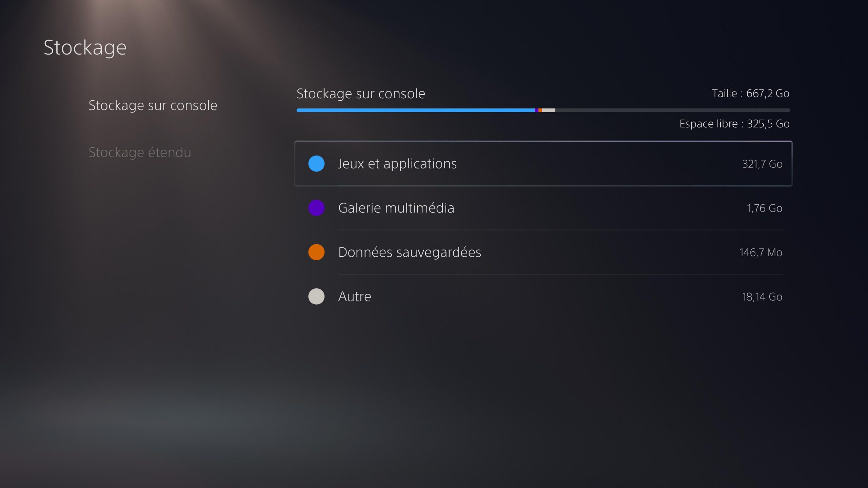Click grey Autre segment of usage bar
The image size is (868, 488).
click(x=548, y=110)
